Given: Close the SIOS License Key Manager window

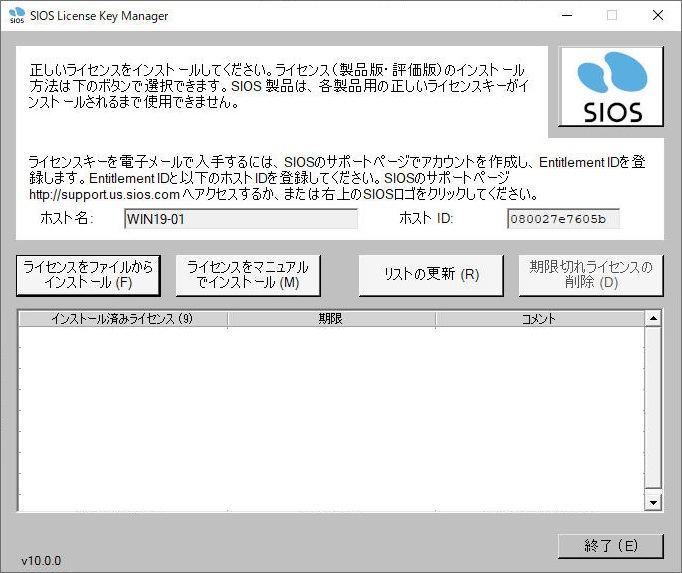Looking at the screenshot, I should (x=657, y=16).
